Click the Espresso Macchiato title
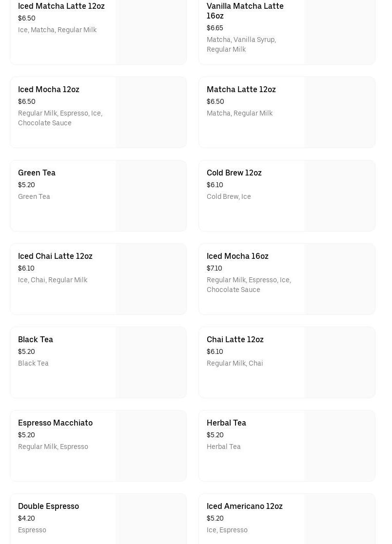This screenshot has width=392, height=544. (x=55, y=423)
